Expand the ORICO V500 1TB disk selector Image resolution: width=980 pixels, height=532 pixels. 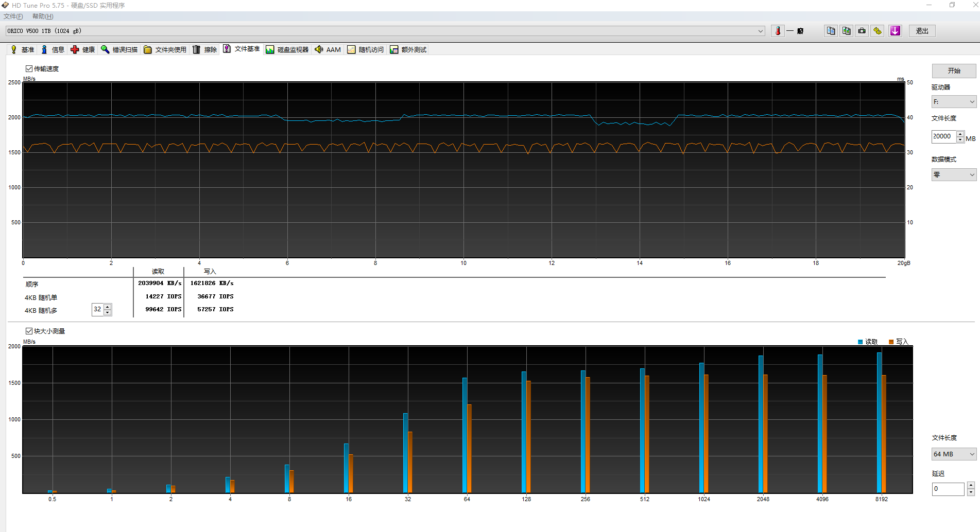(x=761, y=31)
